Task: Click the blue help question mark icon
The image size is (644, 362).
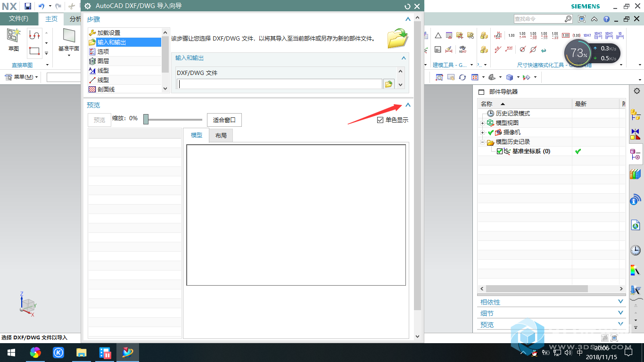Action: click(x=606, y=19)
